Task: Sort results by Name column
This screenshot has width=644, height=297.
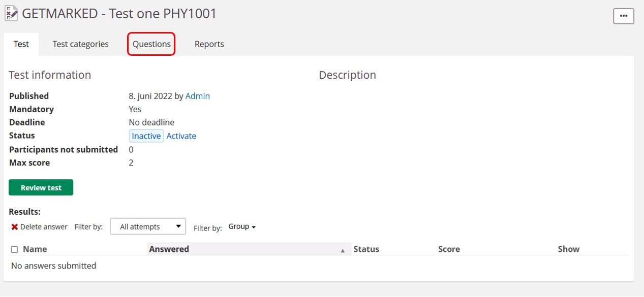Action: pos(35,249)
